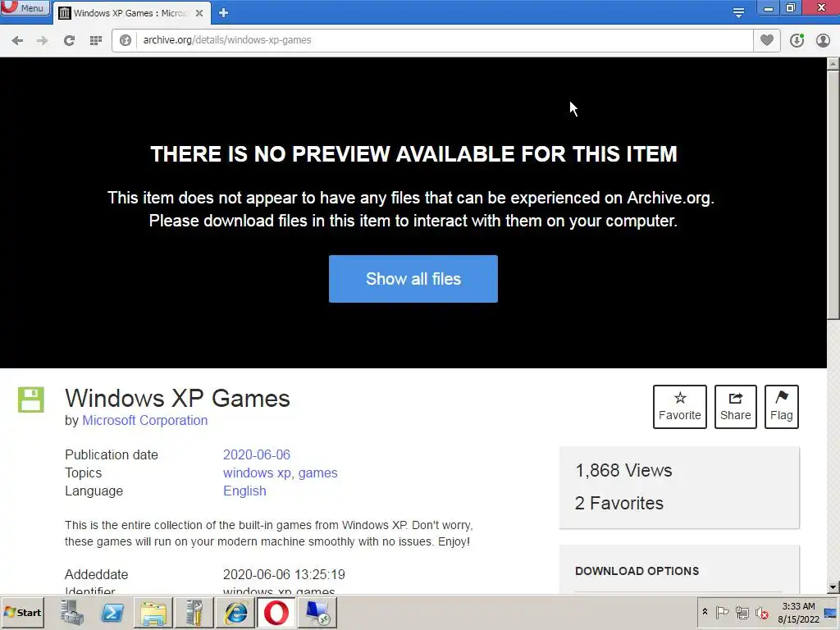Click the site info globe icon
This screenshot has width=840, height=630.
point(126,40)
